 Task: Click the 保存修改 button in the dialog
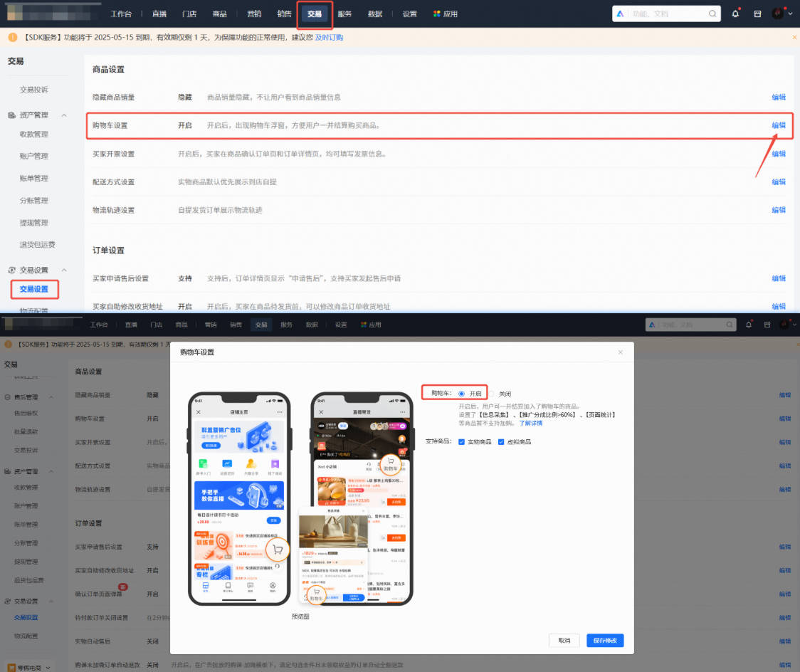605,640
